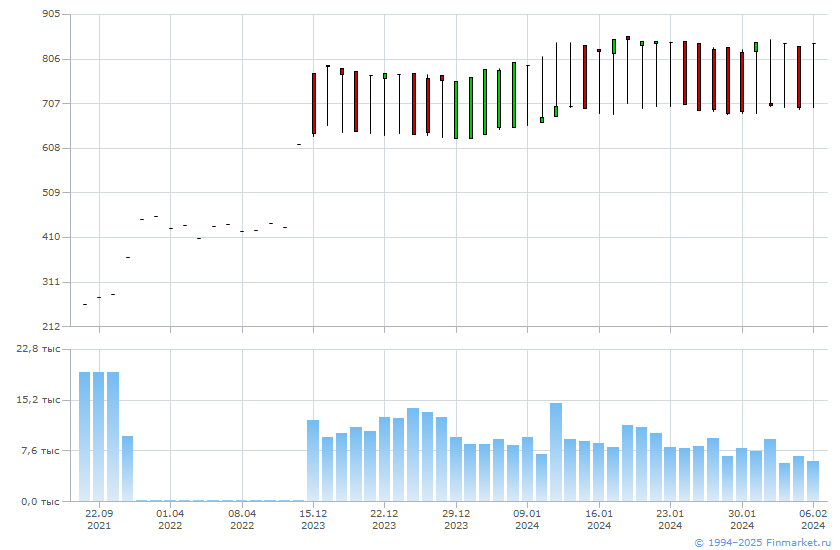This screenshot has height=550, width=840.
Task: Select the 22.12 2023 date label
Action: tap(384, 519)
